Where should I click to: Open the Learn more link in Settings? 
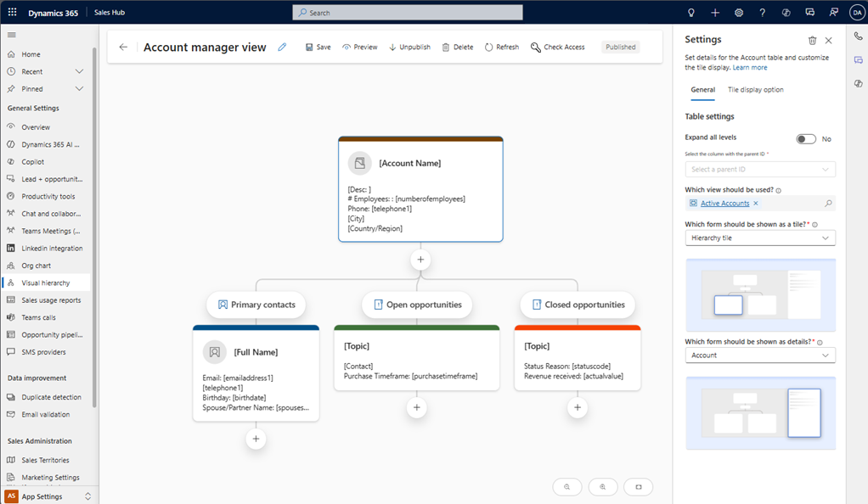click(x=751, y=67)
